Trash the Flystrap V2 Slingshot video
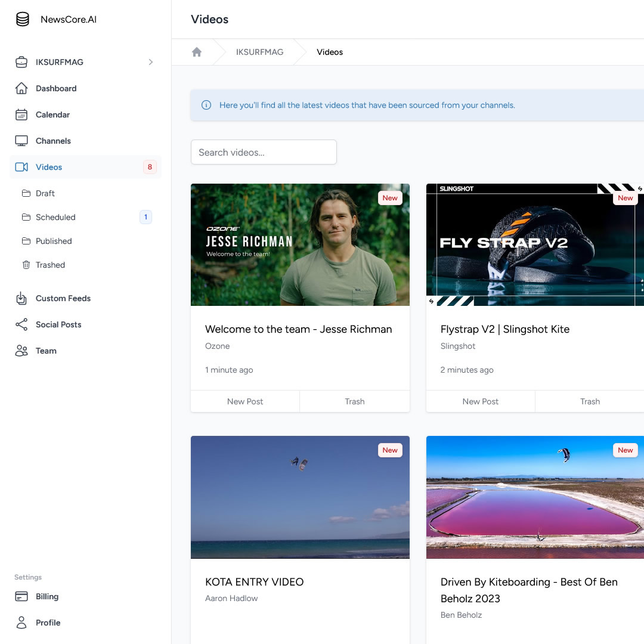Screen dimensions: 644x644 point(590,401)
